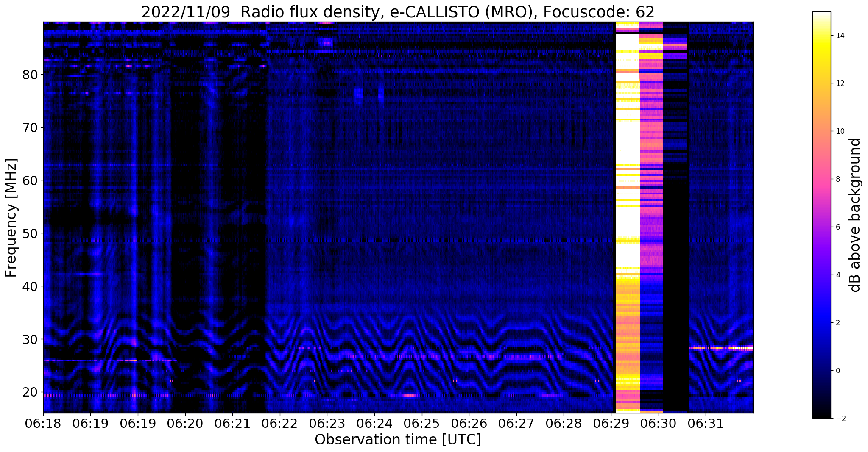Click the 06:31 time tick label
The height and width of the screenshot is (452, 868).
706,423
